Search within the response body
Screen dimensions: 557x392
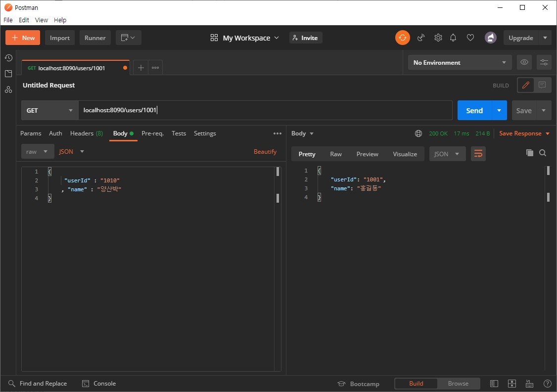click(543, 153)
